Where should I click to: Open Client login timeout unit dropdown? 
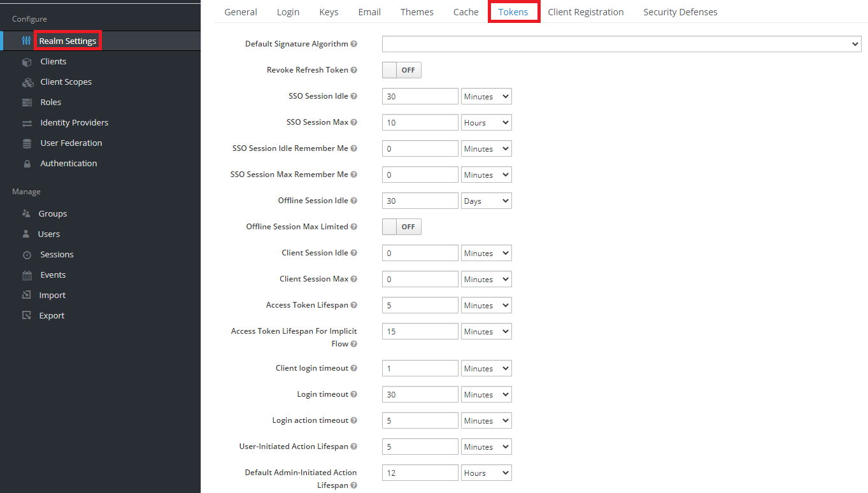click(487, 368)
